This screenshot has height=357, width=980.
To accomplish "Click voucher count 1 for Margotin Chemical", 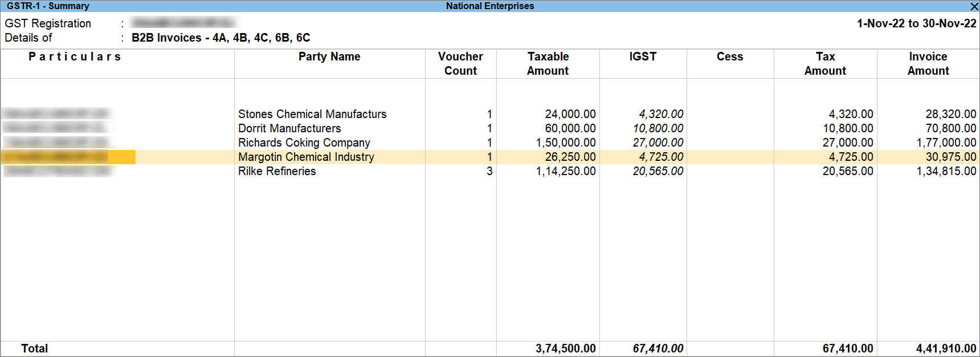I will coord(489,157).
